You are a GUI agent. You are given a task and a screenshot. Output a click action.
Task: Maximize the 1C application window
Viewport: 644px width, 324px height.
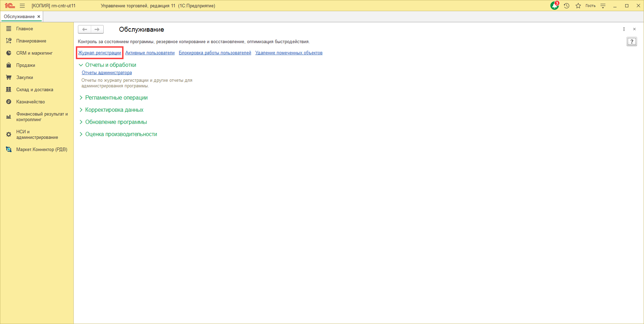(627, 6)
